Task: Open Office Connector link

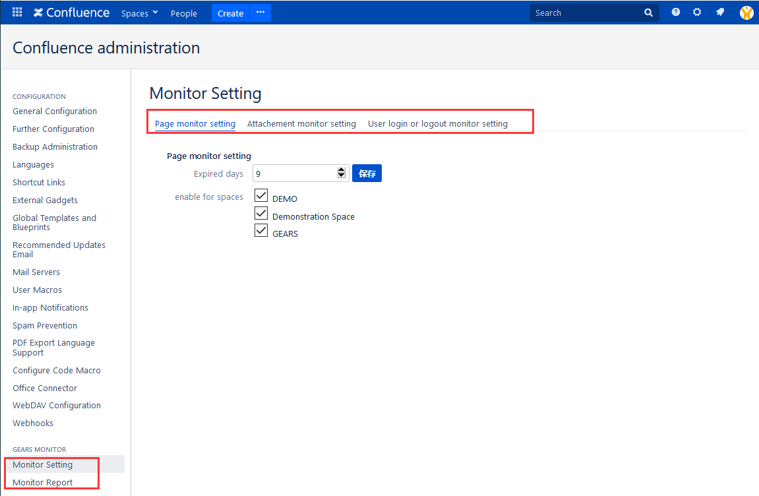Action: [45, 388]
